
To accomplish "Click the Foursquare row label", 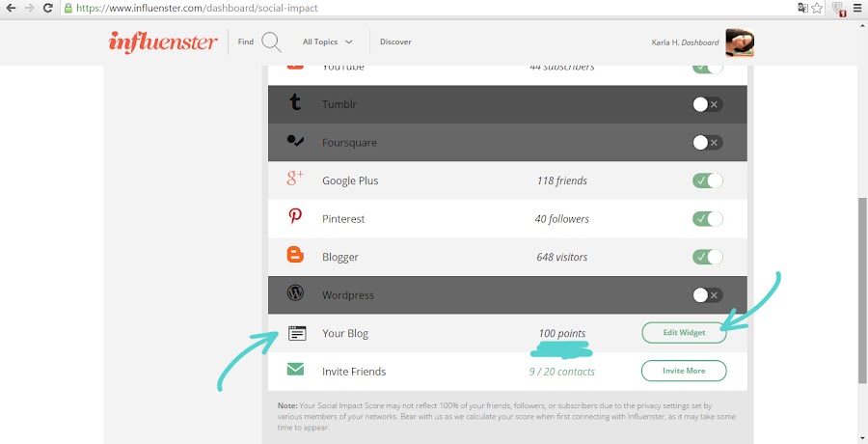I will point(349,143).
